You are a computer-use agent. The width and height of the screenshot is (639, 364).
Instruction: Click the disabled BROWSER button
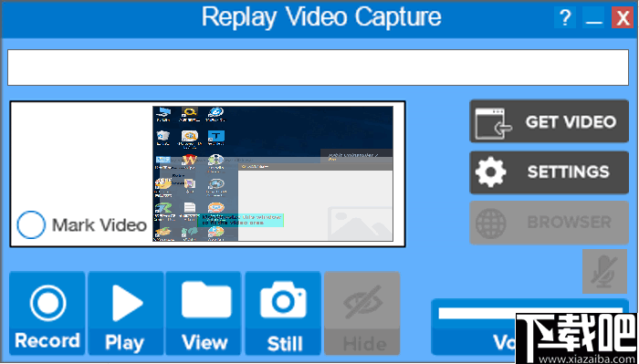(x=549, y=223)
